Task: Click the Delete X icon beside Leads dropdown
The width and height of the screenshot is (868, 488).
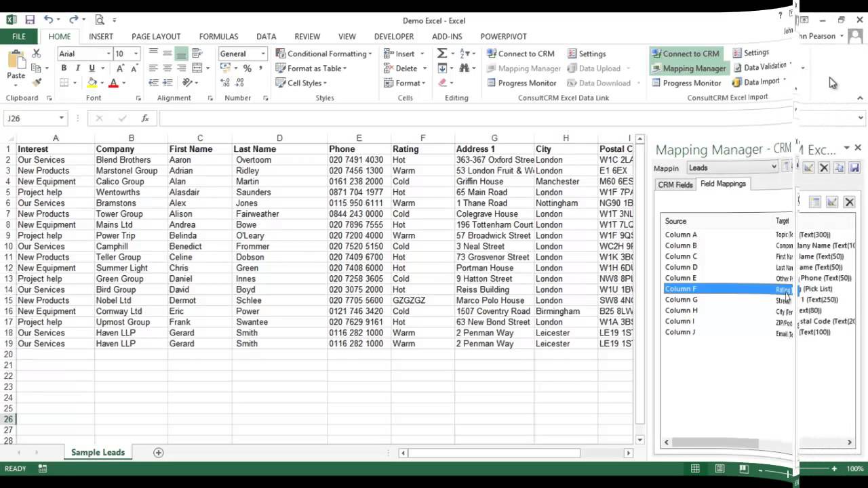Action: click(x=824, y=167)
